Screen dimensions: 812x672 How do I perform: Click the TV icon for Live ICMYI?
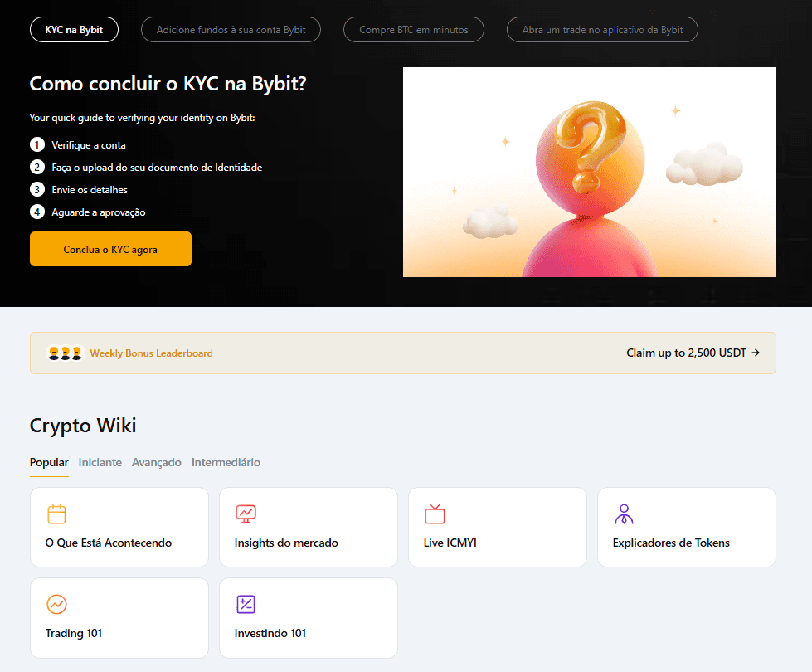(435, 514)
